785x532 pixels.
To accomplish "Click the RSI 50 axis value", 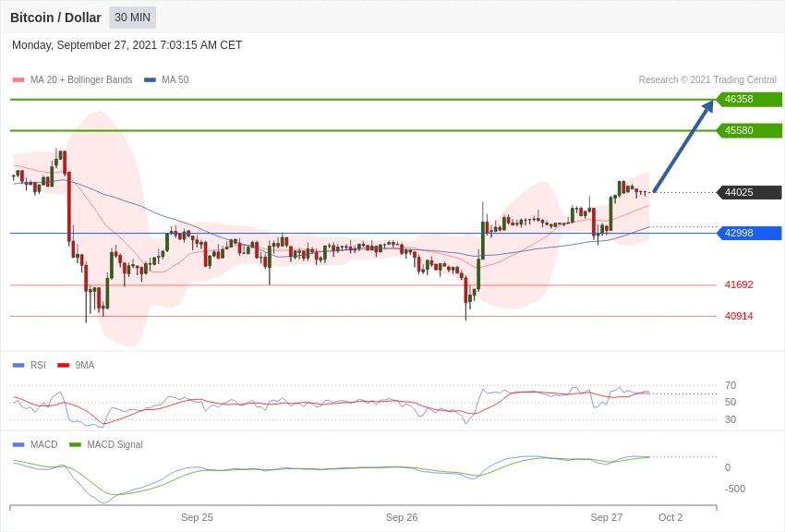I will tap(731, 402).
